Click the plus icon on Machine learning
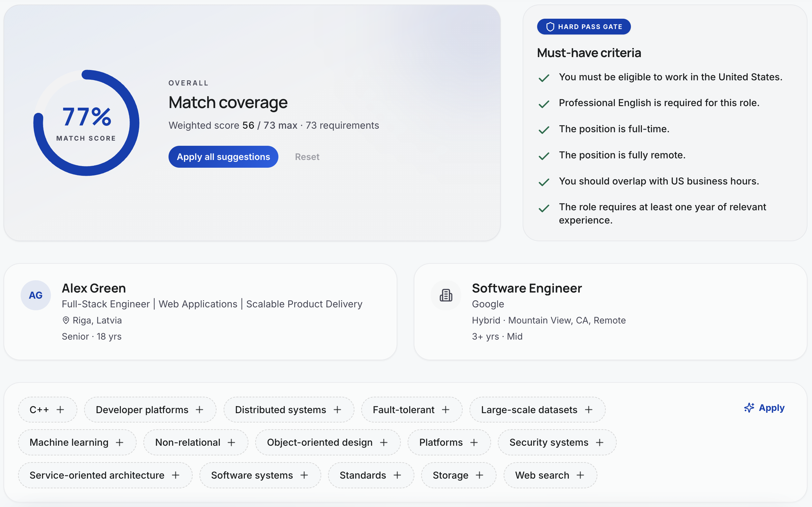 (120, 442)
